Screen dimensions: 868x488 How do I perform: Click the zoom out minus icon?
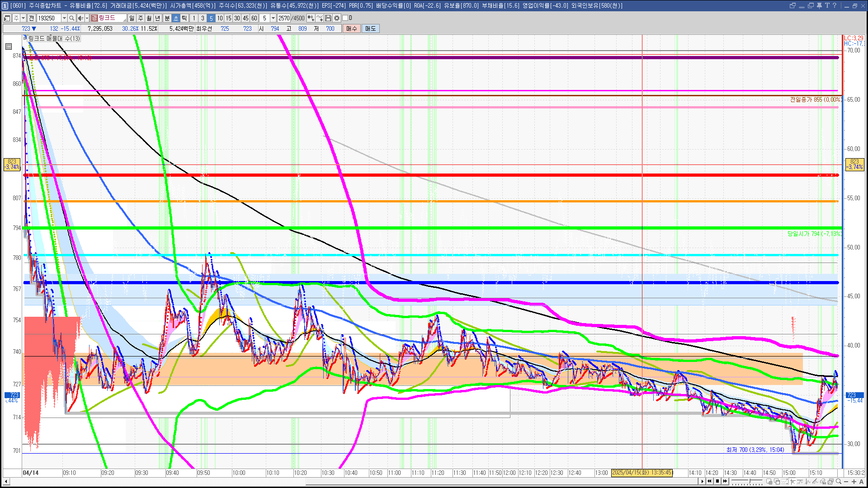click(846, 482)
